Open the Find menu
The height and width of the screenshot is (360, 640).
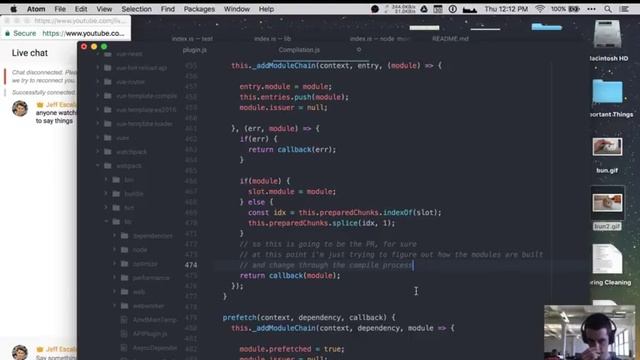(167, 9)
